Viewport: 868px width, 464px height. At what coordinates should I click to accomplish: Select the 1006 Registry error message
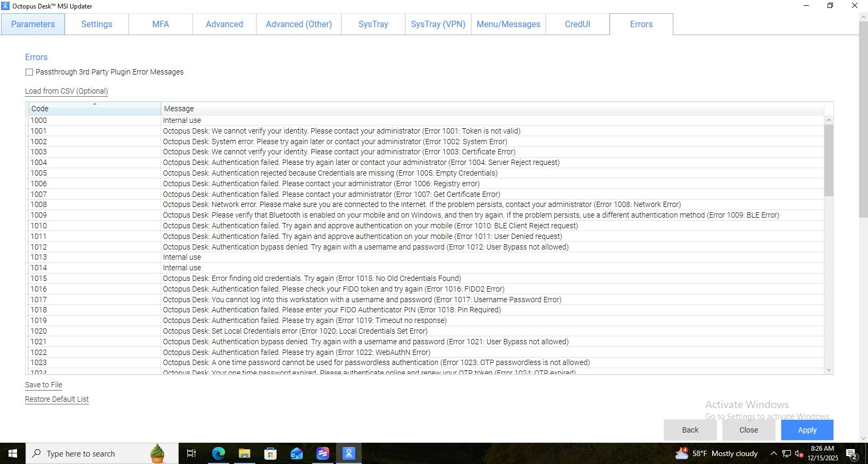321,184
